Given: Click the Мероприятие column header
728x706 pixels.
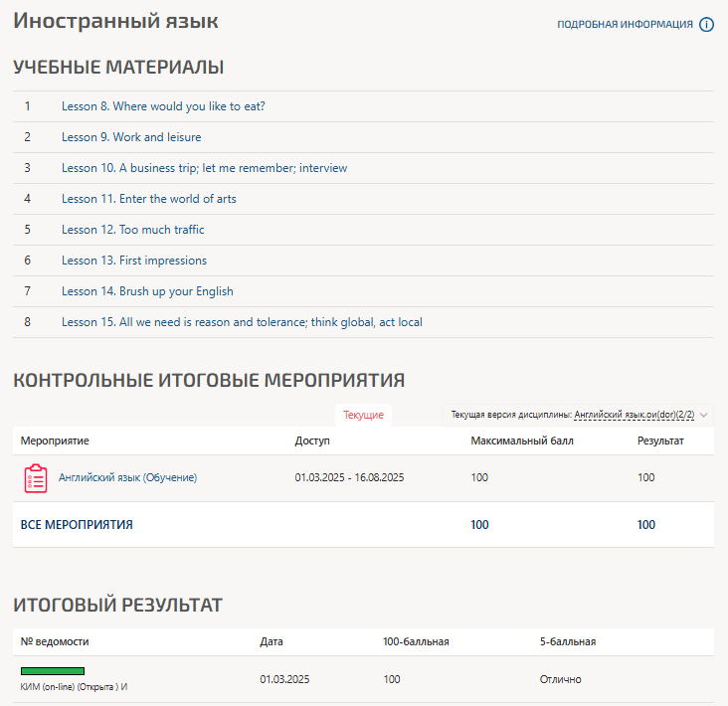Looking at the screenshot, I should (55, 441).
